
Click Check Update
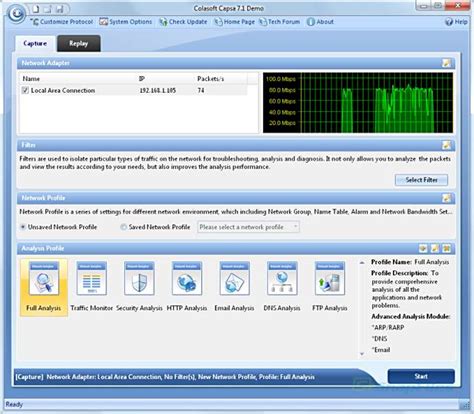pos(183,22)
